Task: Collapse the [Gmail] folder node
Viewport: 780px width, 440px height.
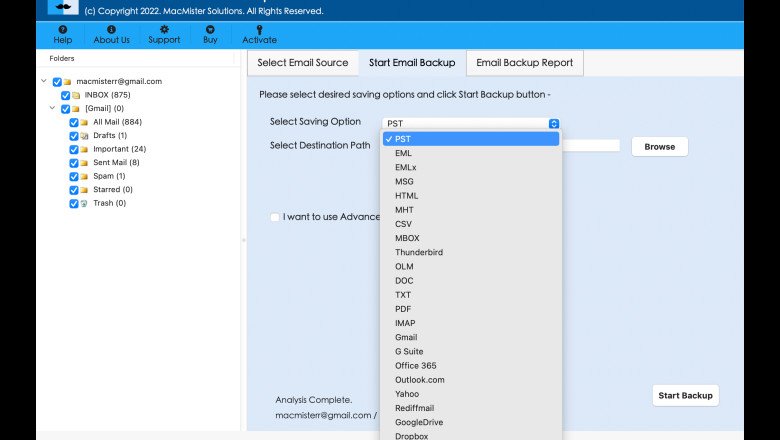Action: click(52, 107)
